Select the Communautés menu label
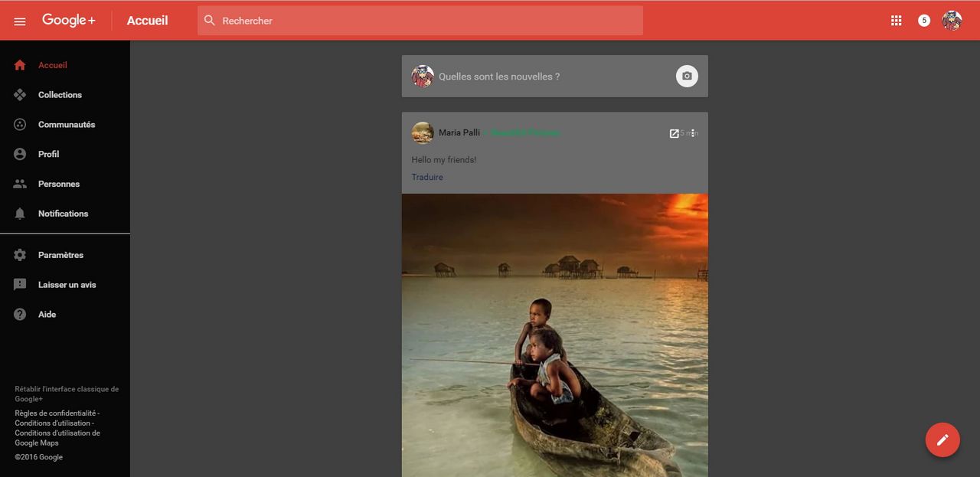Viewport: 980px width, 477px height. [x=67, y=124]
